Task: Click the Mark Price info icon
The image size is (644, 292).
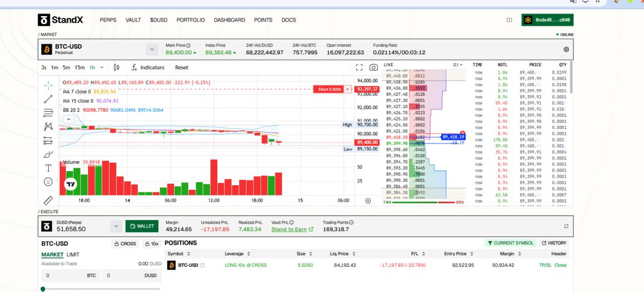Action: click(188, 46)
